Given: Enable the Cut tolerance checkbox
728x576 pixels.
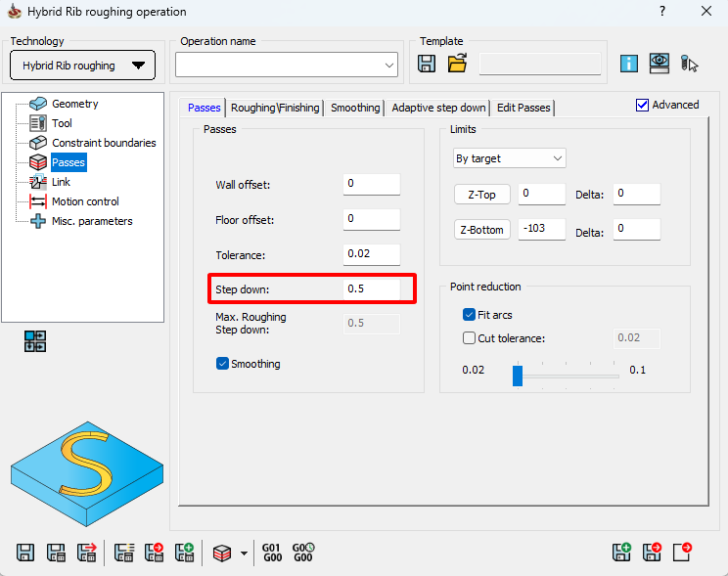Looking at the screenshot, I should [x=470, y=338].
